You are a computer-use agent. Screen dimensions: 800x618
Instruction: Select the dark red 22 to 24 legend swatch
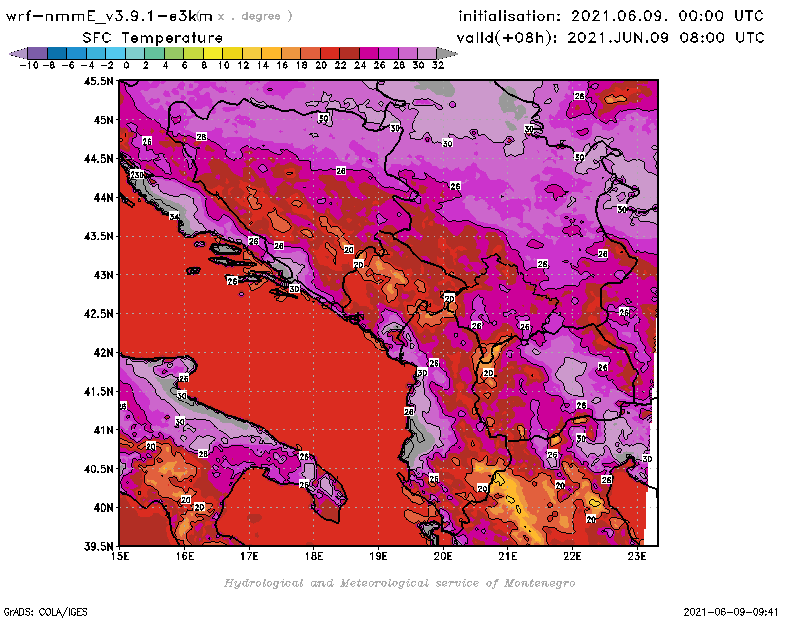tap(349, 53)
